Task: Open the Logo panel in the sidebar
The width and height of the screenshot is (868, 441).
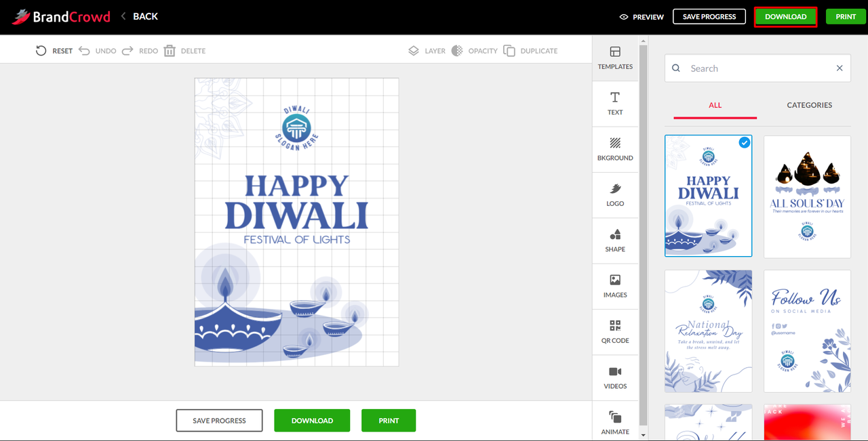Action: (x=615, y=195)
